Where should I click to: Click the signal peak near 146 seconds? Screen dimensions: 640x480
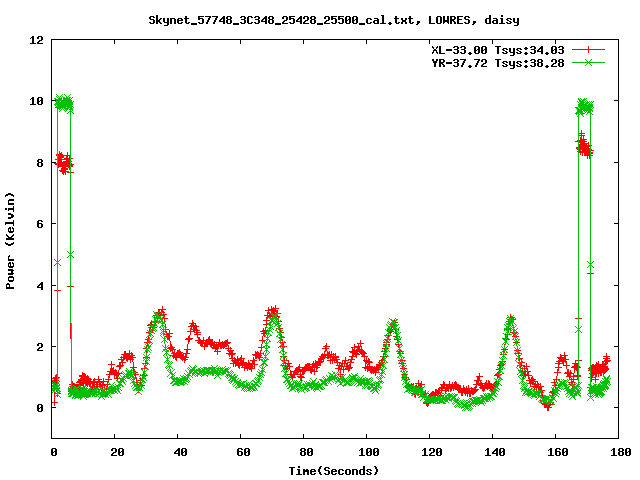click(x=511, y=321)
